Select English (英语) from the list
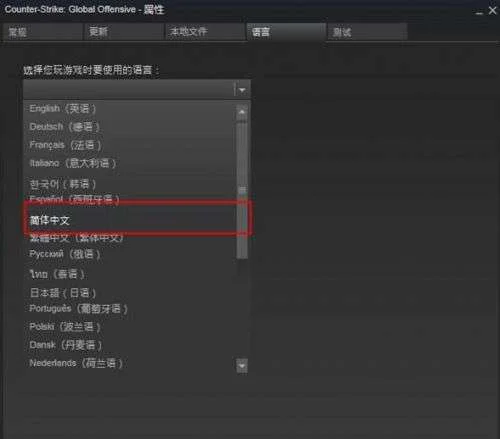This screenshot has width=500, height=439. click(63, 109)
